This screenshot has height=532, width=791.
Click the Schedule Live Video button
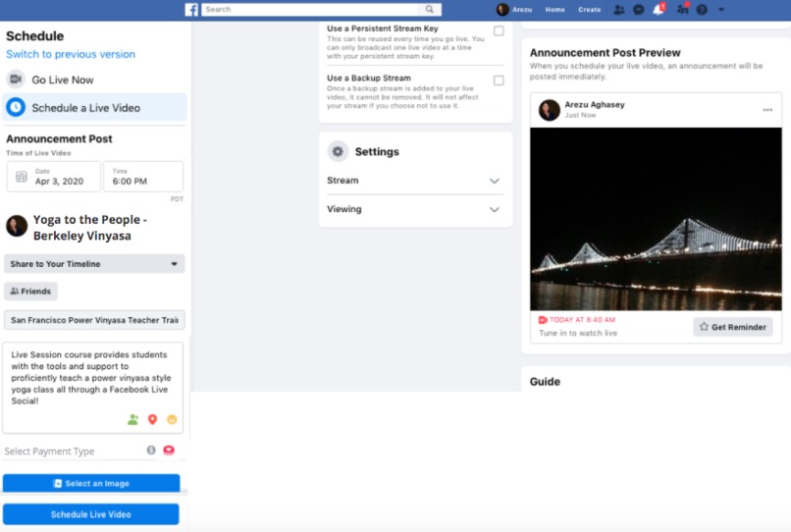tap(91, 514)
